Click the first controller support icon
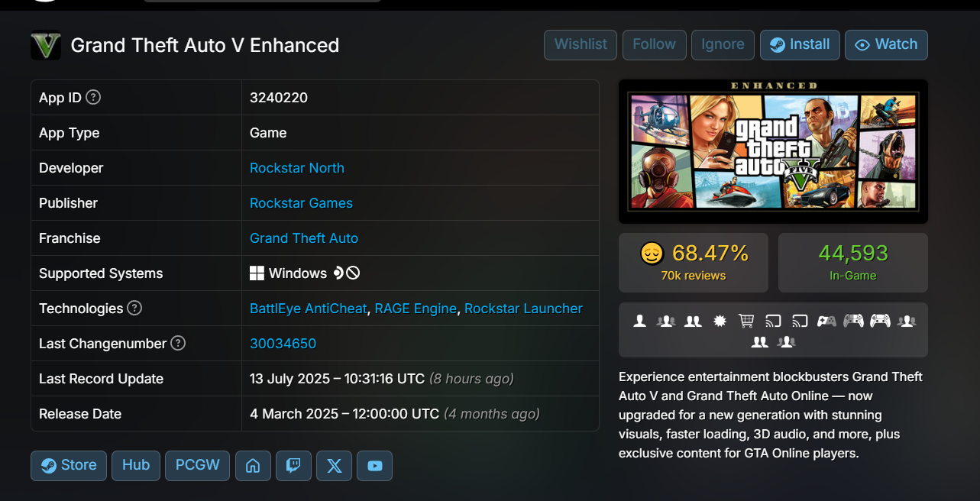This screenshot has width=980, height=501. point(826,322)
